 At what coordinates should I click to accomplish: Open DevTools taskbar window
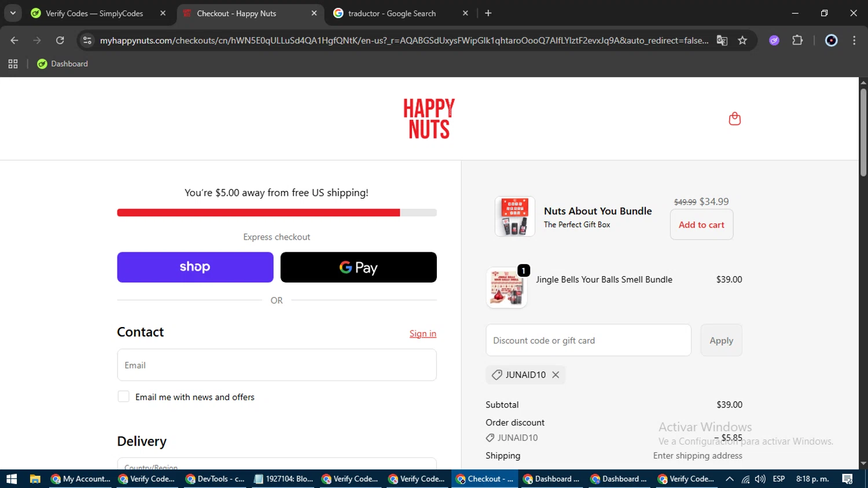215,479
